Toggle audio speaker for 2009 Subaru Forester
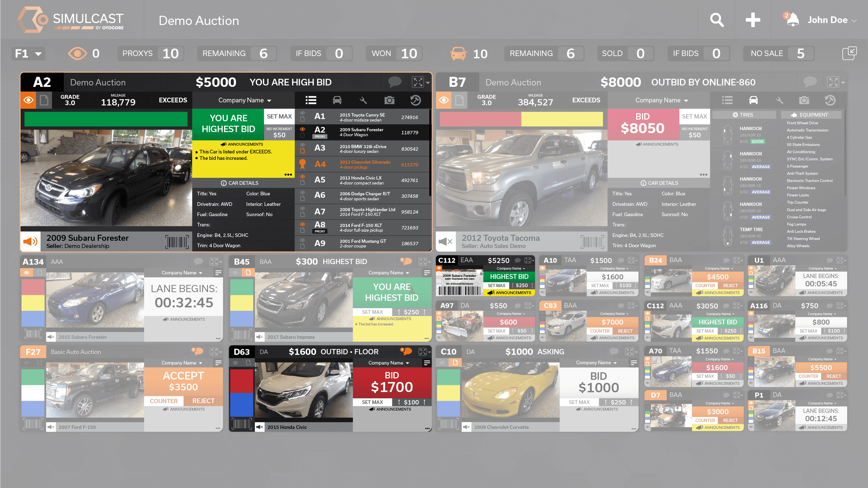868x488 pixels. (30, 241)
